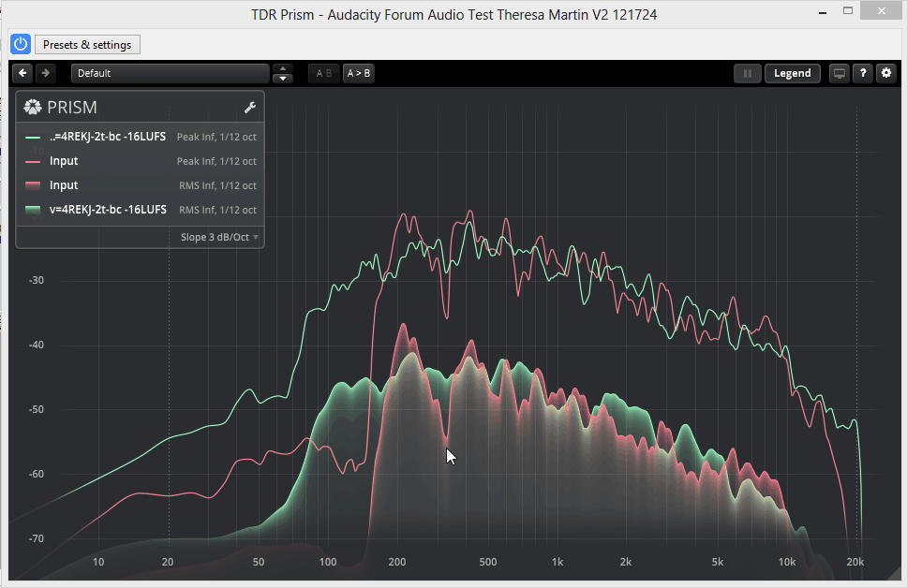Screen dimensions: 907x588
Task: Click the -70 dB axis label
Action: coord(37,539)
